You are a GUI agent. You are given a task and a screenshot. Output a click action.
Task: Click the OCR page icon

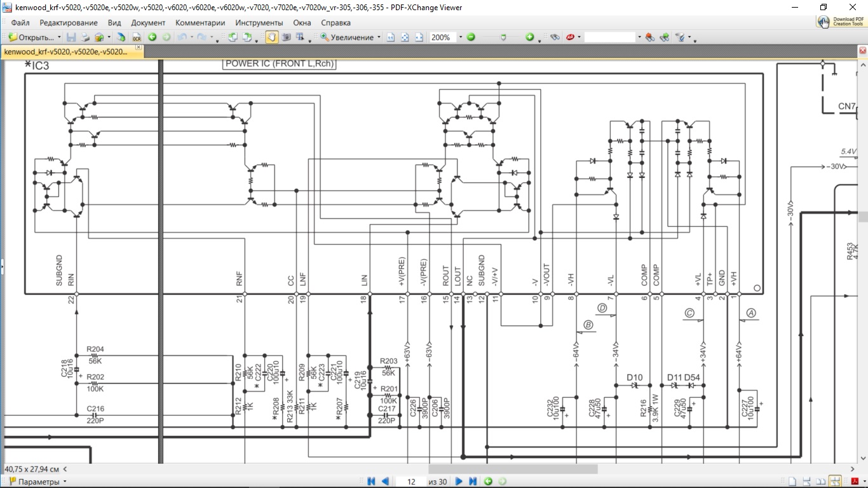136,37
